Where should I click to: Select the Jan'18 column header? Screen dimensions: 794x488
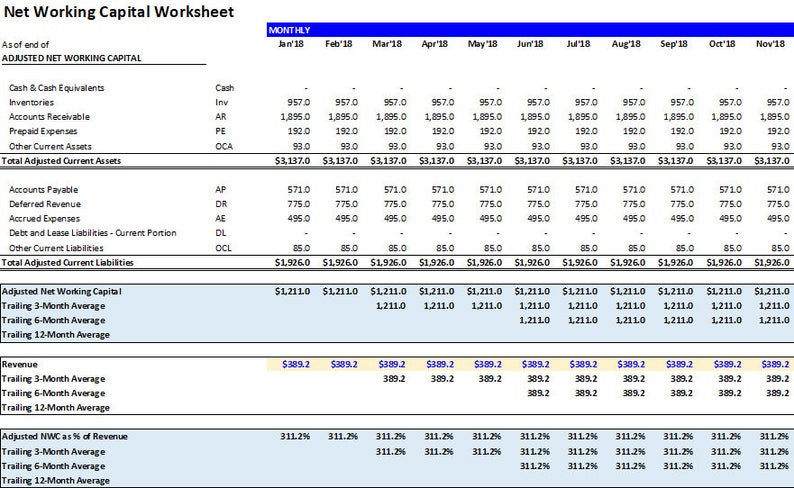point(291,44)
